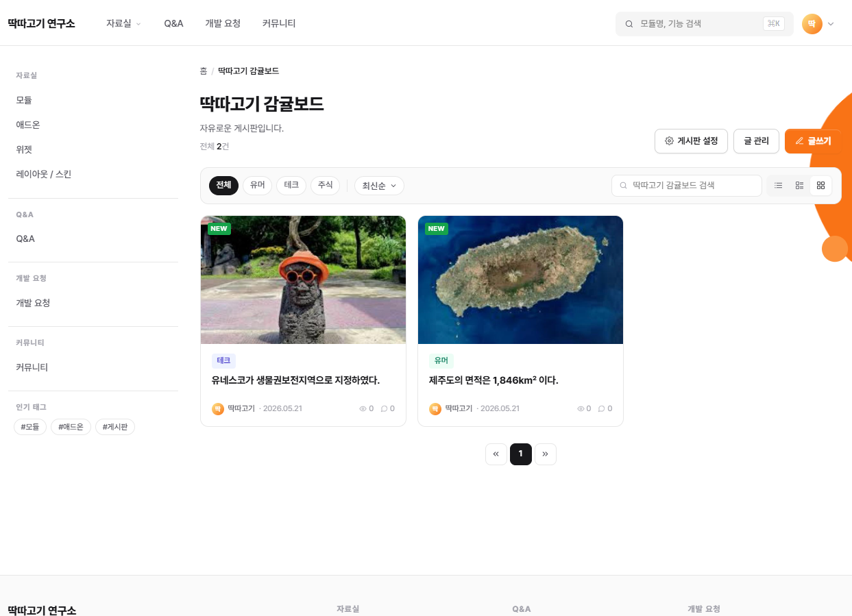Click the search magnifier icon in header
The height and width of the screenshot is (616, 852).
[629, 24]
